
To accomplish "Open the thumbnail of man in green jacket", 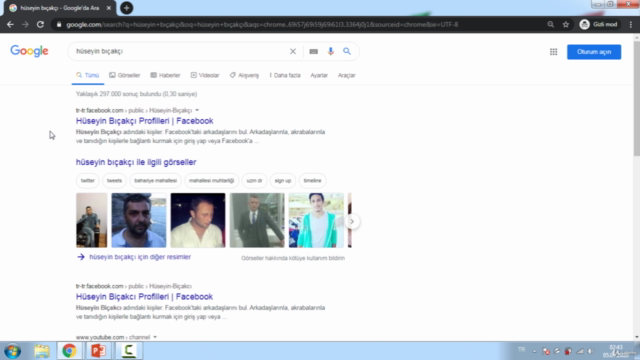I will [x=316, y=220].
